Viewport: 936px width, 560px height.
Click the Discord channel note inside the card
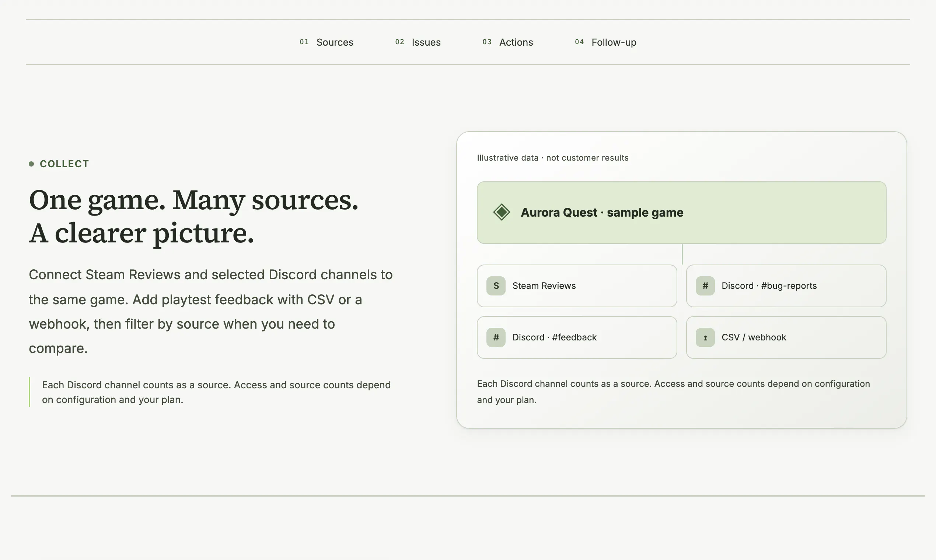673,392
